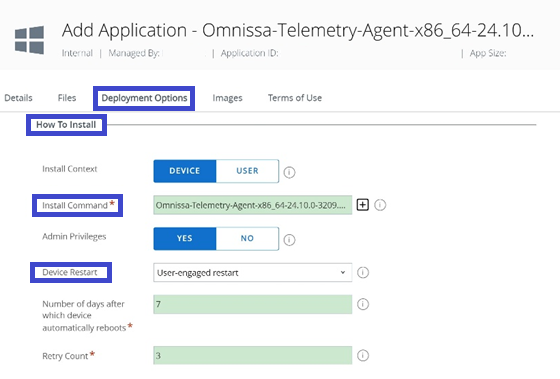
Task: Select the Deployment Options tab
Action: click(144, 98)
